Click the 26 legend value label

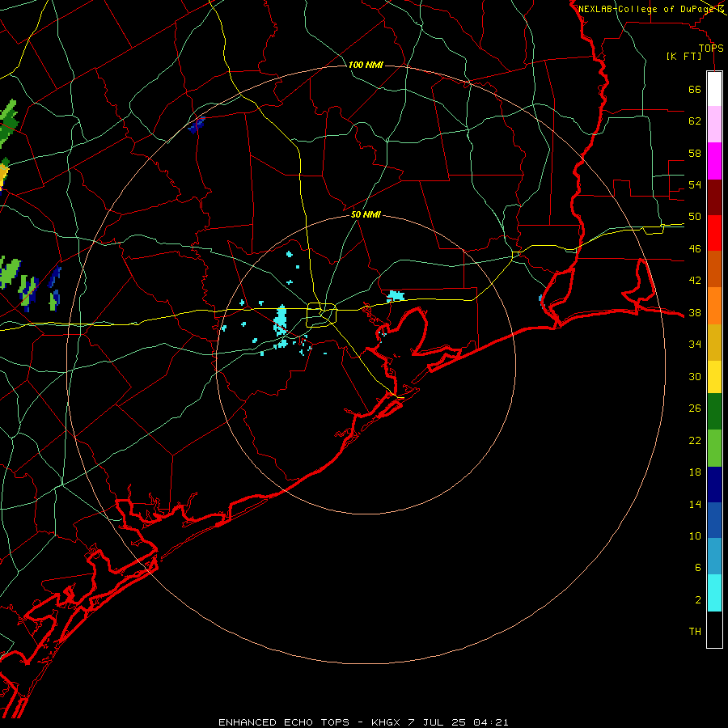click(x=695, y=408)
